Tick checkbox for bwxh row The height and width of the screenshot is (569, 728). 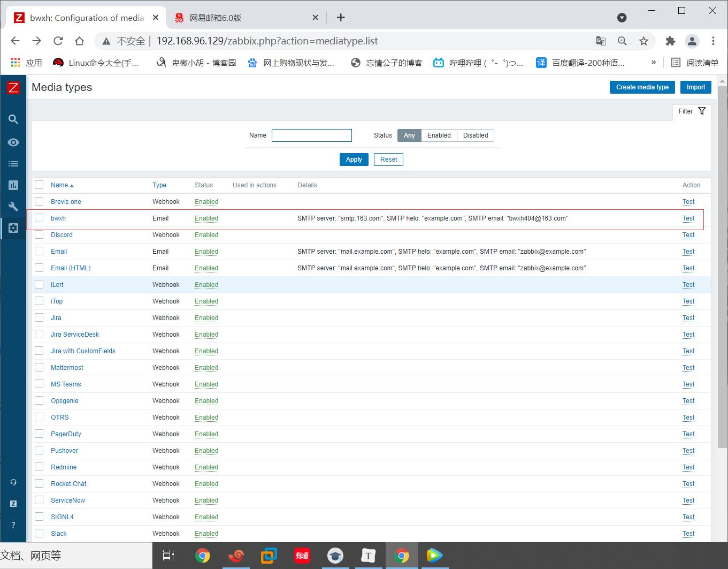(39, 218)
